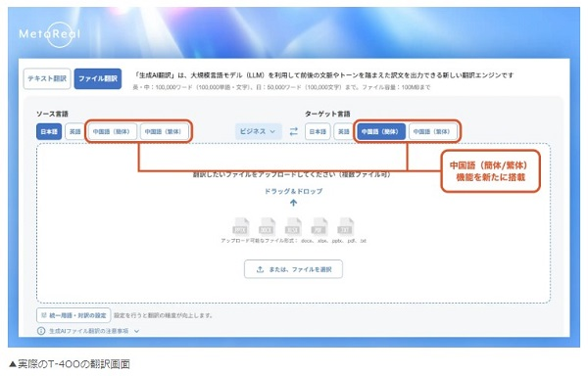Viewport: 588px width, 376px height.
Task: Click the または、ファイルを選択 button
Action: [293, 269]
